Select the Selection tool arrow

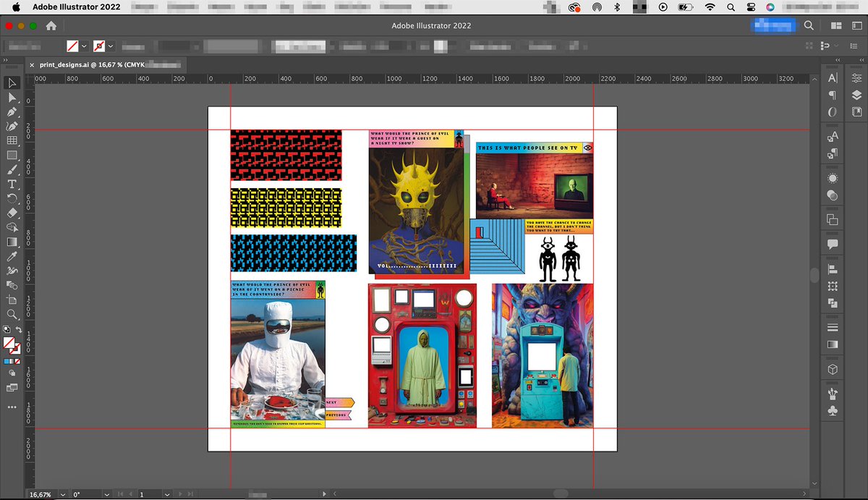(x=12, y=82)
